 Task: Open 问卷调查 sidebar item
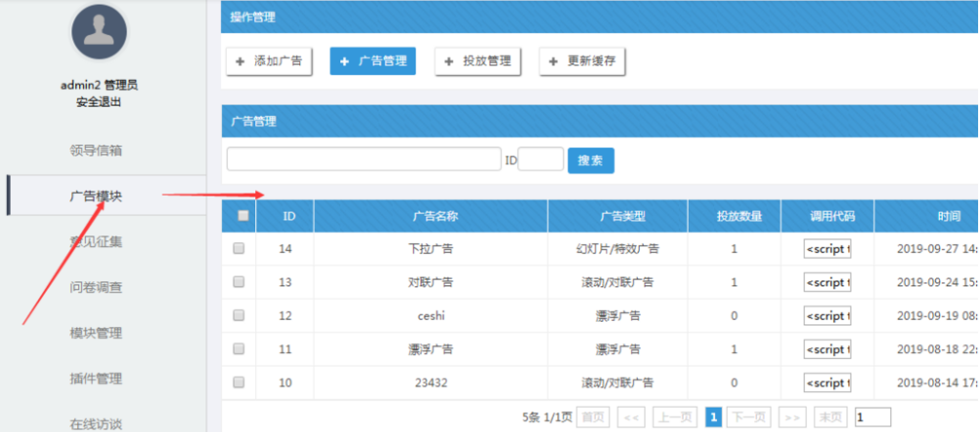96,287
